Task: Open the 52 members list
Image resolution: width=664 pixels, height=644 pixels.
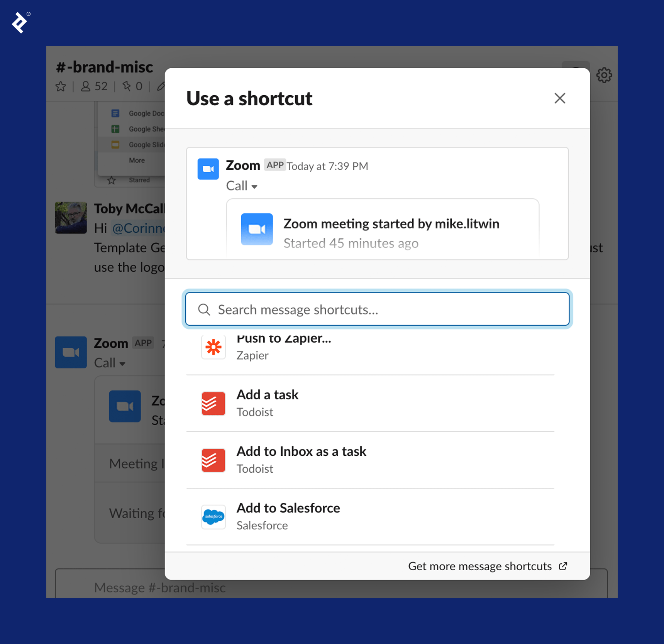Action: pyautogui.click(x=94, y=86)
